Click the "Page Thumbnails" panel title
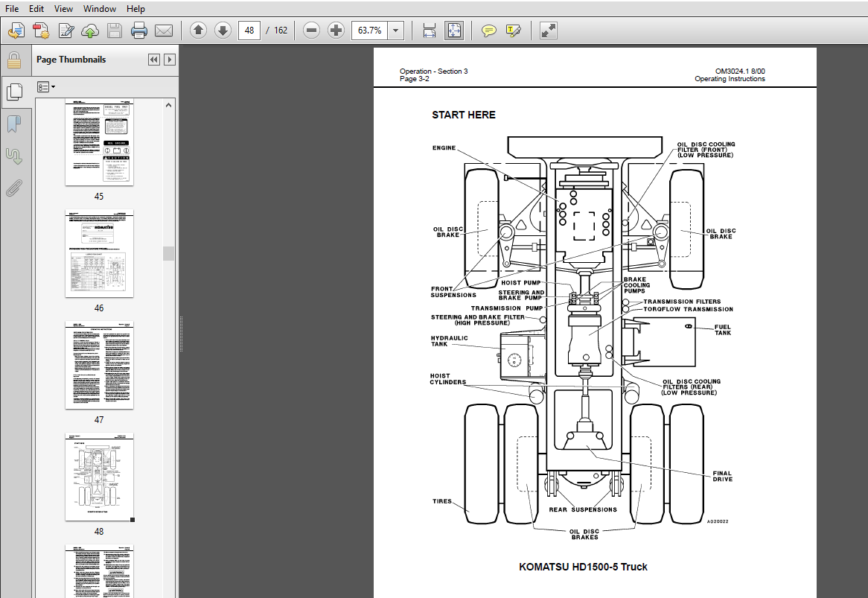The height and width of the screenshot is (598, 868). click(71, 60)
